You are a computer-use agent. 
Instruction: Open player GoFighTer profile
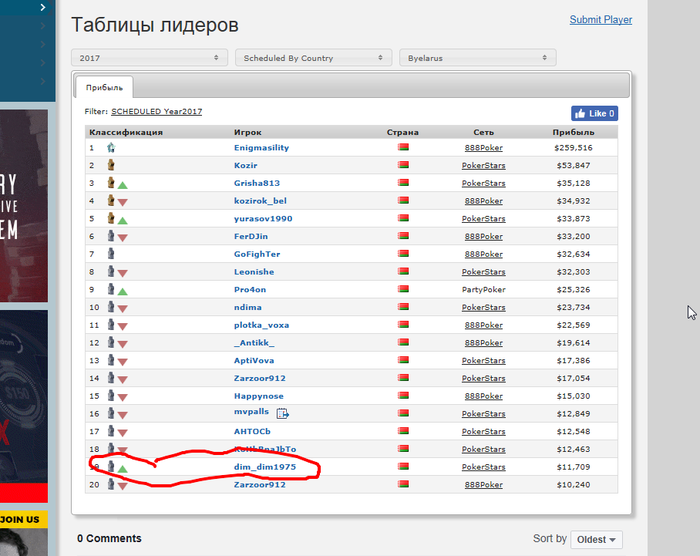(x=257, y=254)
